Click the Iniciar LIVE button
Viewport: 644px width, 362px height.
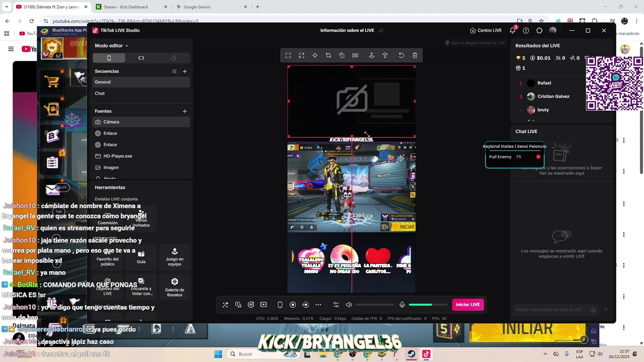pyautogui.click(x=468, y=305)
